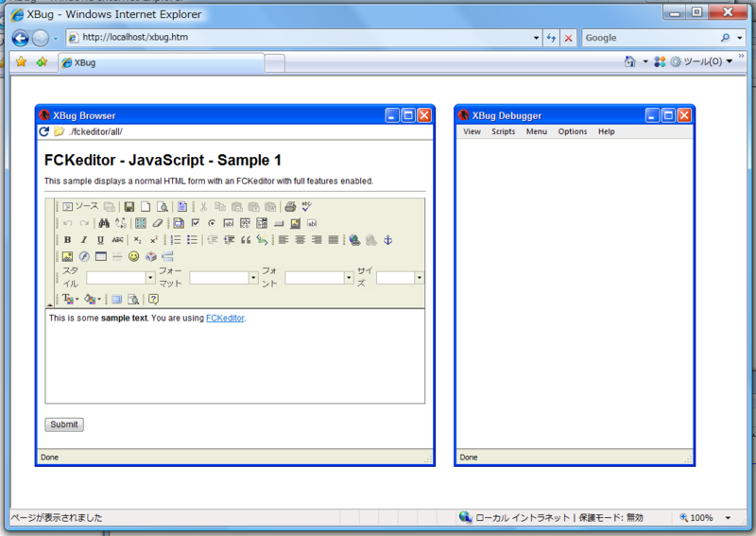The height and width of the screenshot is (536, 756).
Task: Click the Show Blocks icon
Action: tap(133, 299)
